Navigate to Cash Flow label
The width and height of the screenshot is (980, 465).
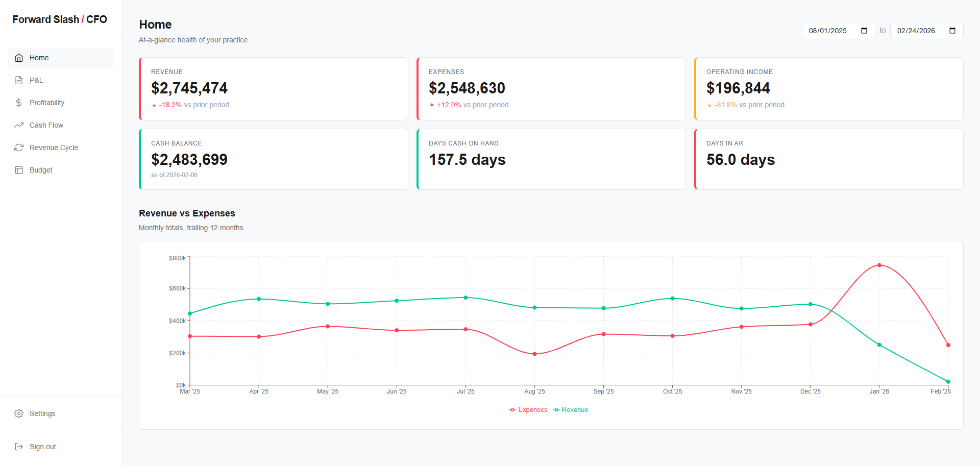pyautogui.click(x=46, y=125)
